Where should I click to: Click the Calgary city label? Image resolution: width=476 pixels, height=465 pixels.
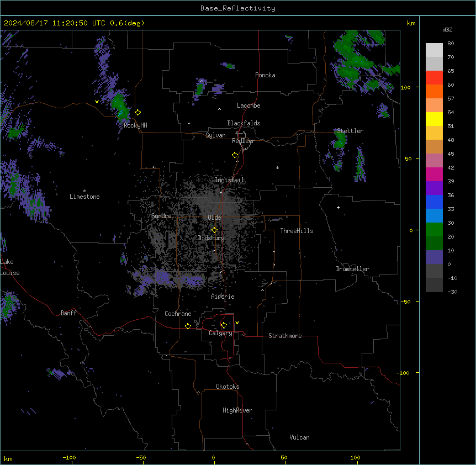[x=220, y=333]
